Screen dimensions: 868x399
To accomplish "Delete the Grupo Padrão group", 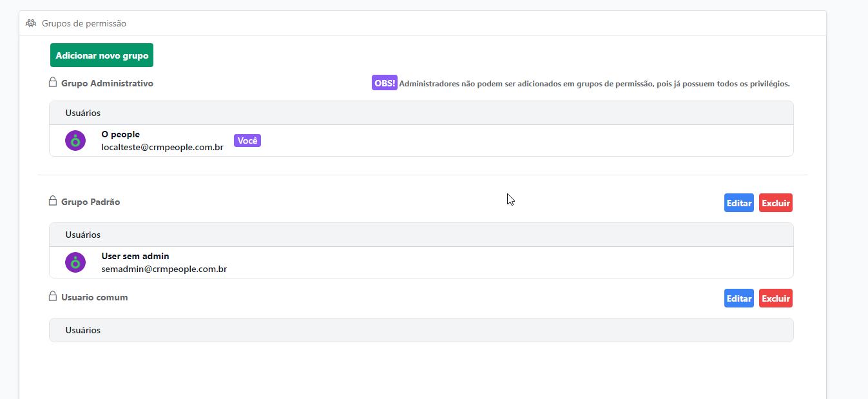I will 775,203.
